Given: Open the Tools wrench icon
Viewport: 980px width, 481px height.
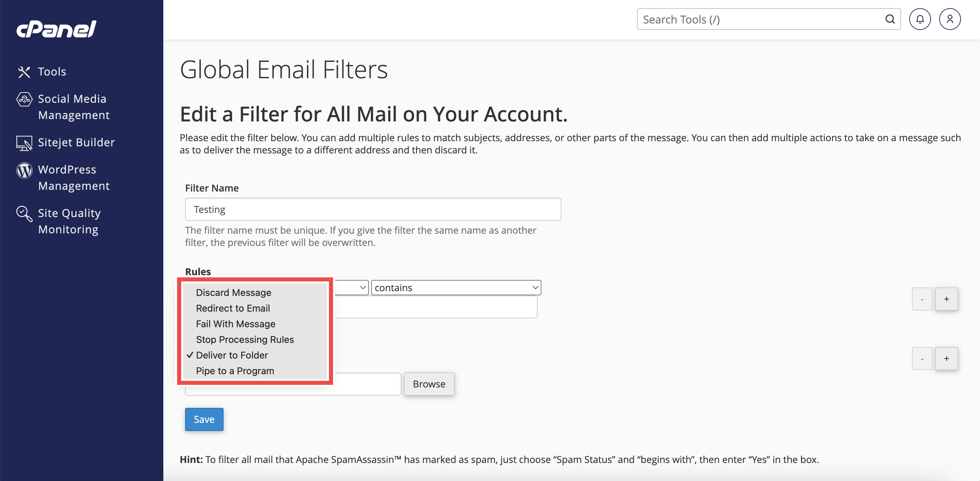Looking at the screenshot, I should pos(24,72).
